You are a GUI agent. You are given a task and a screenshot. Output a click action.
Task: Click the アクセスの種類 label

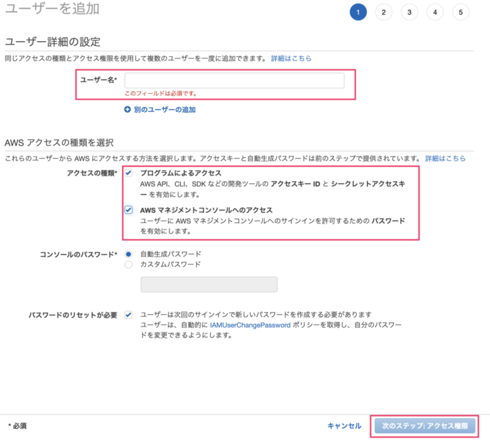(x=92, y=173)
